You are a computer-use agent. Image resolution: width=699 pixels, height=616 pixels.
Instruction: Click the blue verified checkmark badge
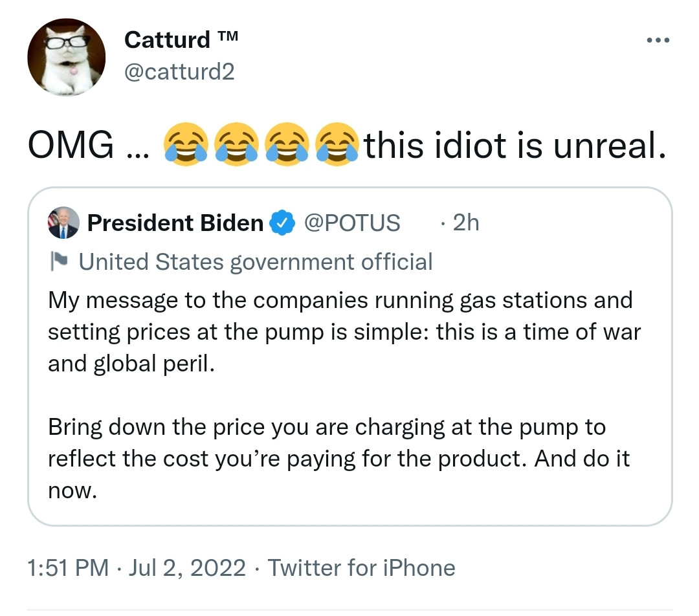(x=279, y=223)
